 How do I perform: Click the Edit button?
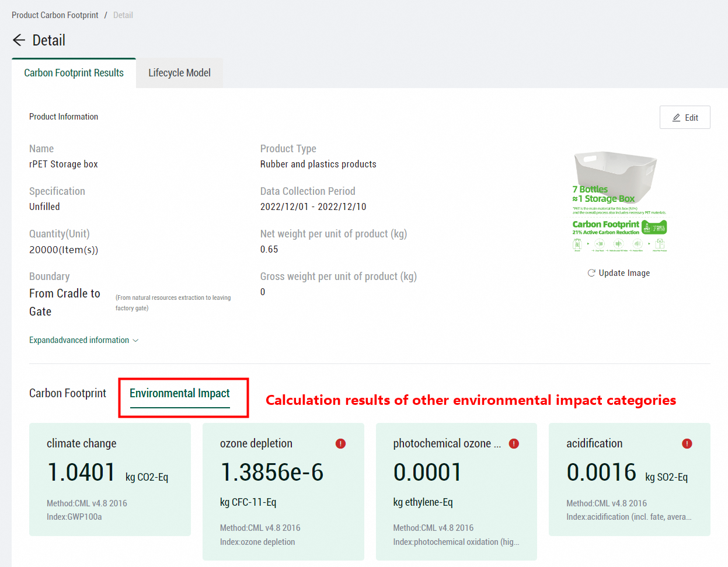tap(685, 117)
